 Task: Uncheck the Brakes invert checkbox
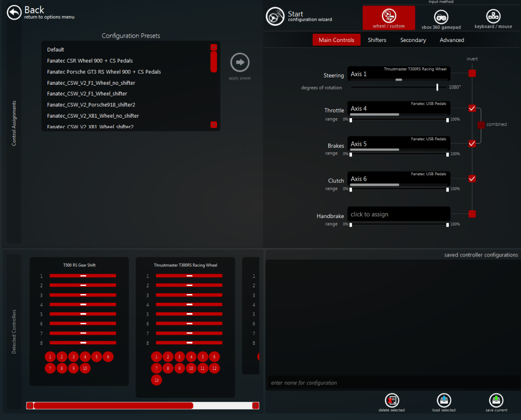tap(472, 143)
